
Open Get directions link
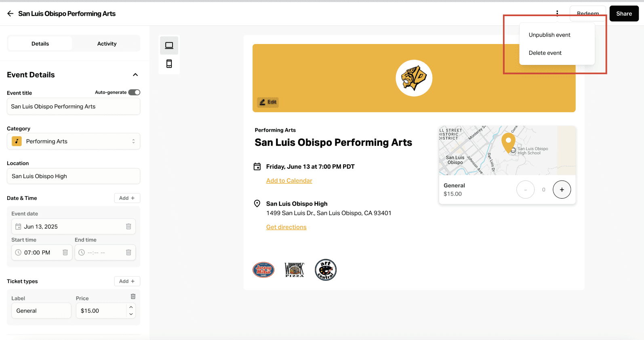coord(286,227)
